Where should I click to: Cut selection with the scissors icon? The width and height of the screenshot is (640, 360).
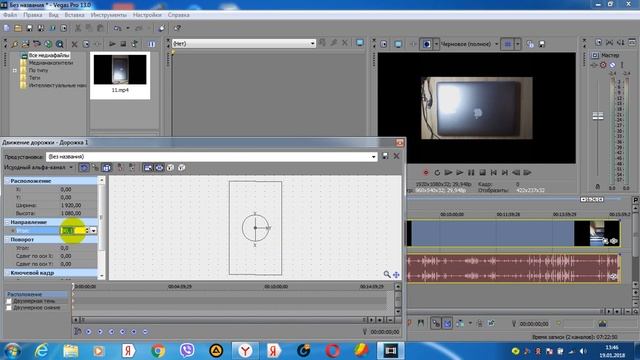point(78,28)
